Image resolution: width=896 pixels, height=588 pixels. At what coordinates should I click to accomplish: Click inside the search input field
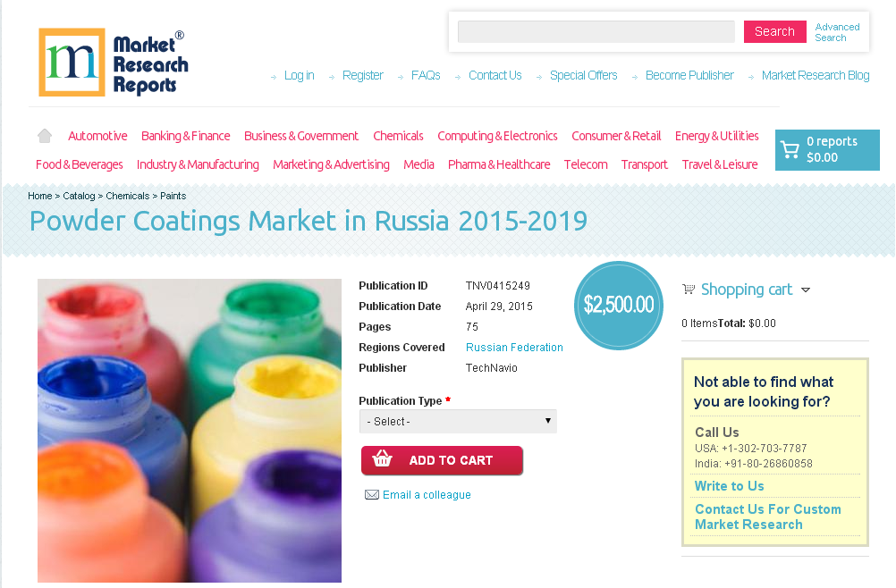coord(595,31)
